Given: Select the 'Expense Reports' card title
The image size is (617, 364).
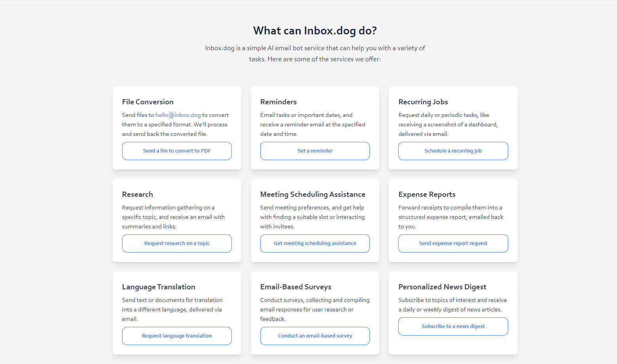Looking at the screenshot, I should point(427,194).
